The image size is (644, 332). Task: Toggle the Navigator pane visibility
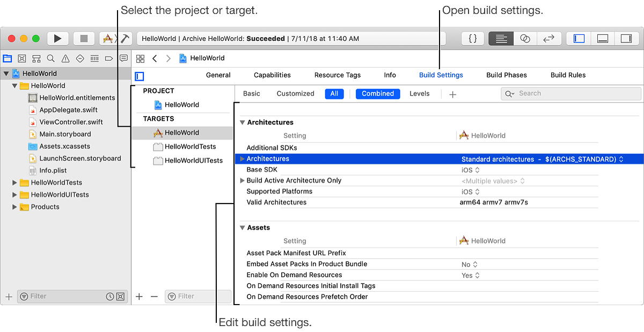[579, 39]
